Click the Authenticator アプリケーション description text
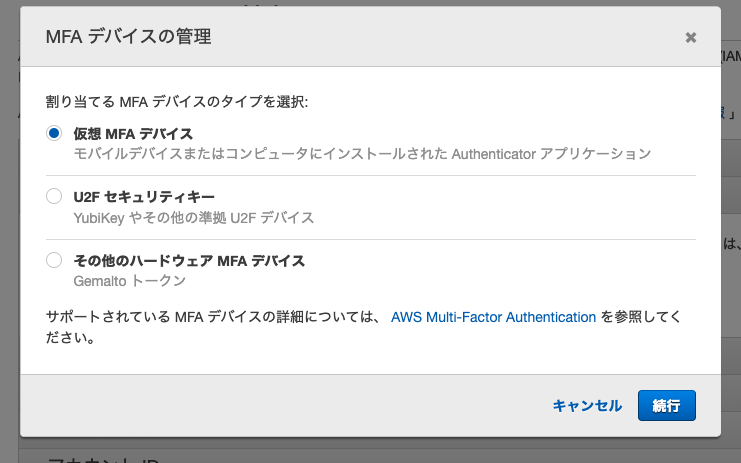Screen dimensions: 741x463 click(552, 154)
